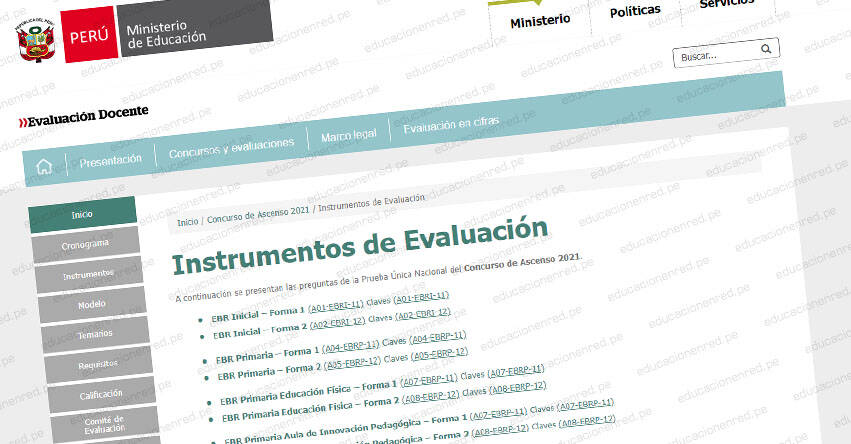Click Concurso de Ascenso 2021 breadcrumb
The height and width of the screenshot is (444, 851).
tap(258, 214)
